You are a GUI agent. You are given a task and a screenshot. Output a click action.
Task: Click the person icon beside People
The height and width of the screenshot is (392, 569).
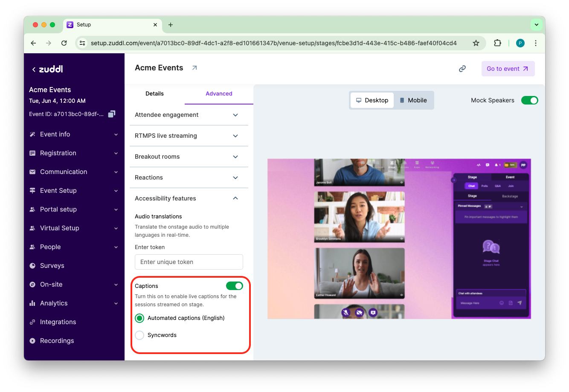[x=32, y=247]
